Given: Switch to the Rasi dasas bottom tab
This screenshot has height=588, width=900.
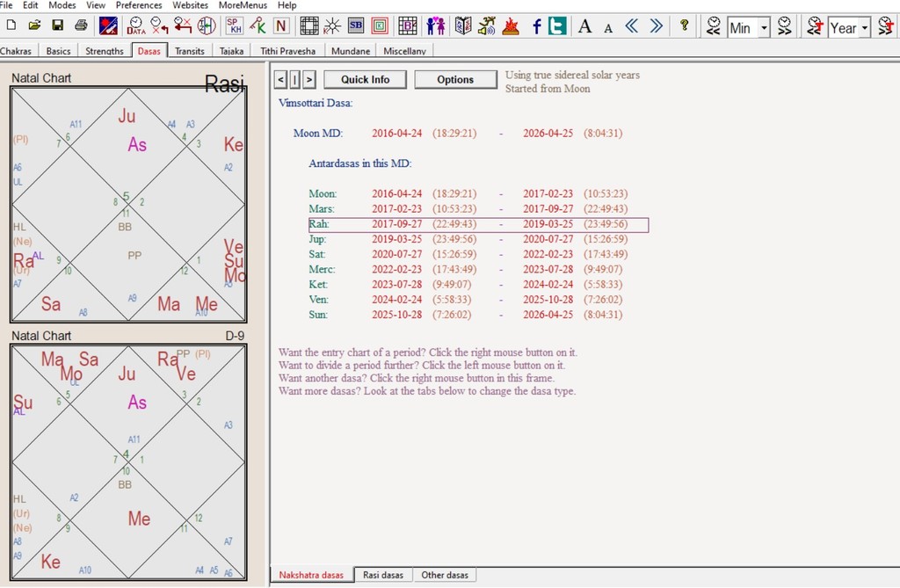Looking at the screenshot, I should 383,575.
